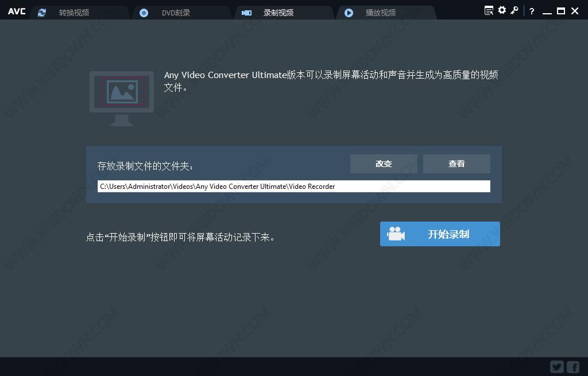This screenshot has height=376, width=588.
Task: Open help question mark icon
Action: point(531,11)
